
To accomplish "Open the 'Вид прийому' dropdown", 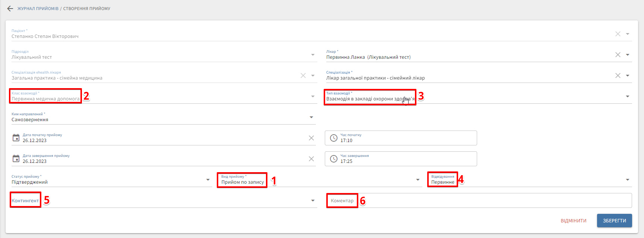I will (x=418, y=180).
